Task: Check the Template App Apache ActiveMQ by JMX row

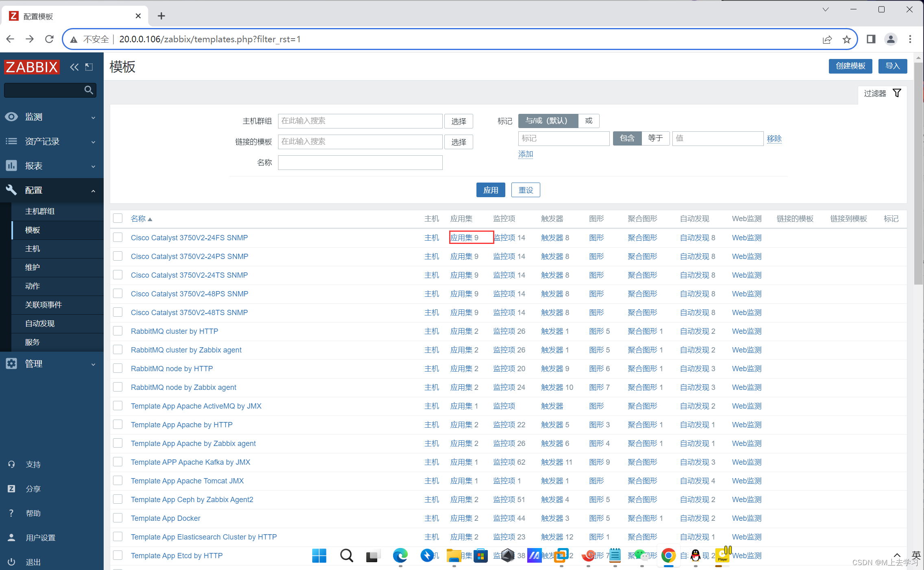Action: click(x=118, y=405)
